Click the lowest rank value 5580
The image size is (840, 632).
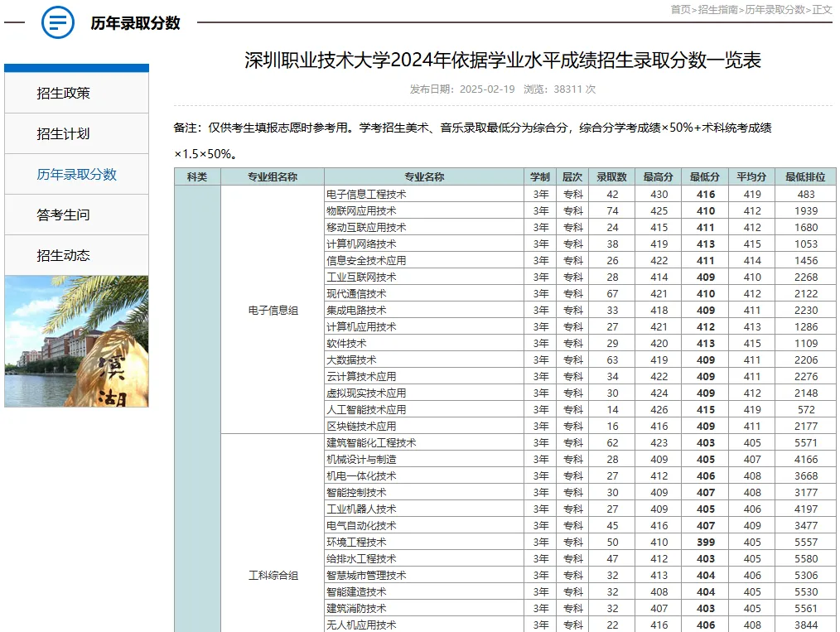point(806,559)
